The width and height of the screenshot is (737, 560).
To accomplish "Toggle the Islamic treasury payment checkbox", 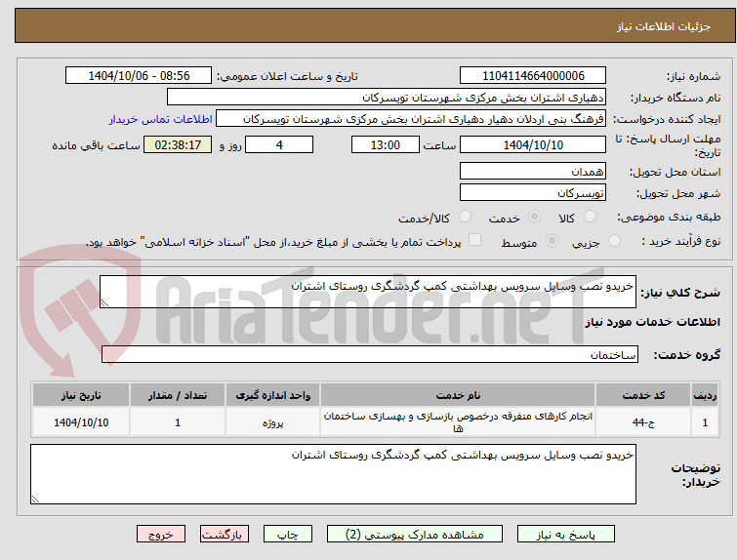I will pyautogui.click(x=475, y=240).
